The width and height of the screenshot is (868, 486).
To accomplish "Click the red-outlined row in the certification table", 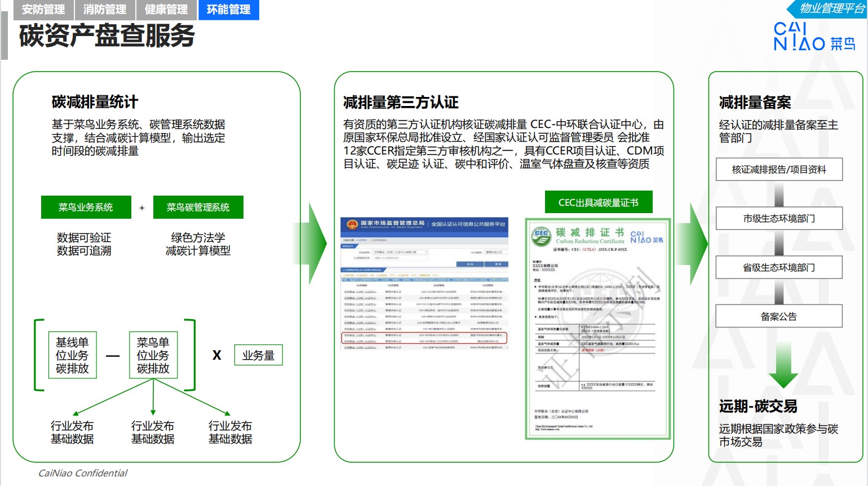I will click(x=424, y=338).
